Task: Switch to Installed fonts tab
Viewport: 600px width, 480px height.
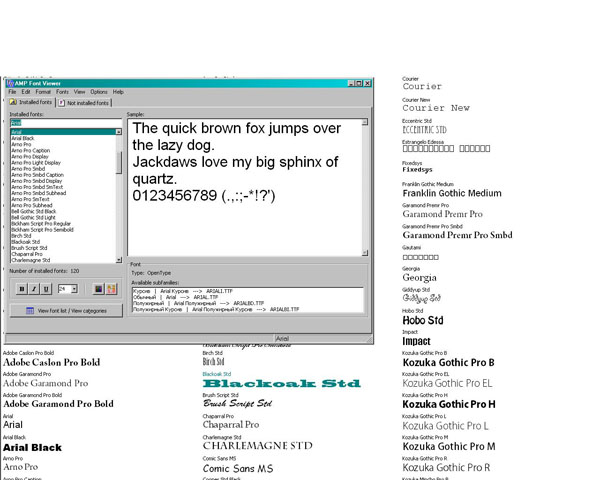Action: point(31,102)
